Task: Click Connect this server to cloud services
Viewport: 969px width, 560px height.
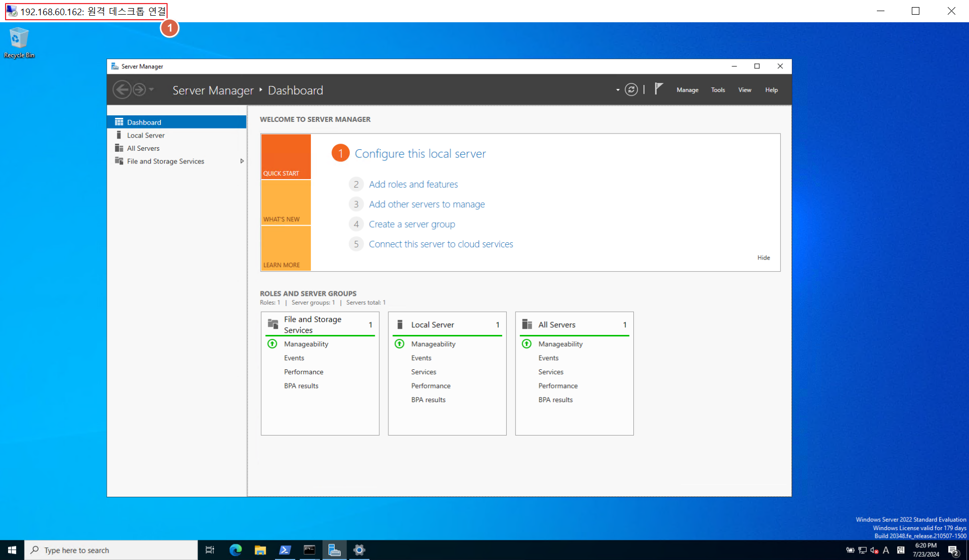Action: [440, 244]
